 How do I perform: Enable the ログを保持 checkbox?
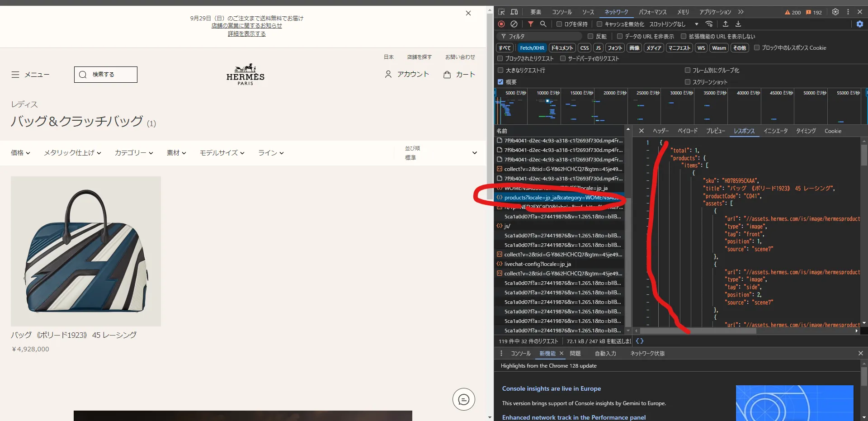pyautogui.click(x=559, y=24)
